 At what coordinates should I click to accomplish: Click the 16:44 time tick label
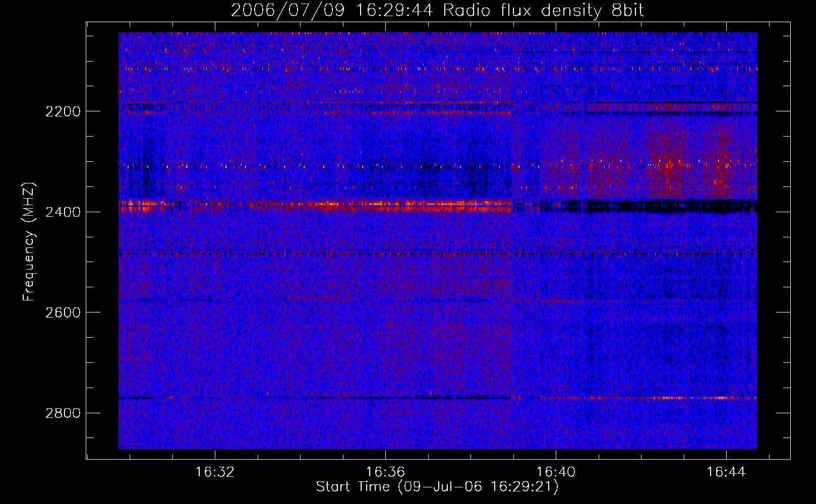[x=726, y=472]
